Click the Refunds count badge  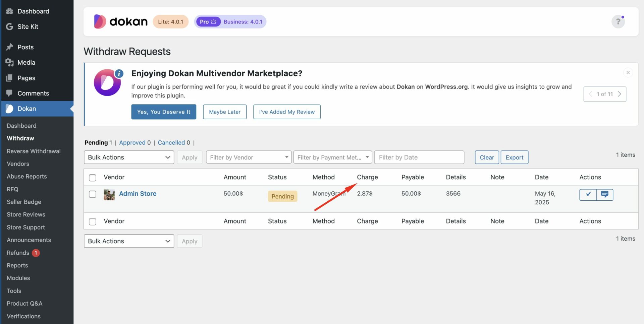[x=36, y=253]
